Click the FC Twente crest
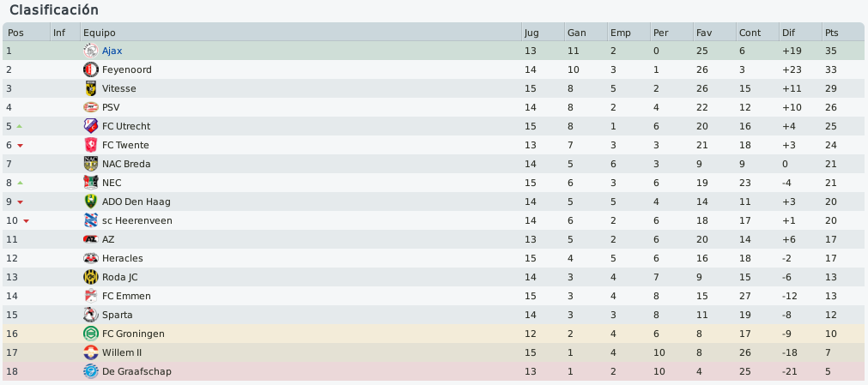This screenshot has width=868, height=385. click(91, 145)
